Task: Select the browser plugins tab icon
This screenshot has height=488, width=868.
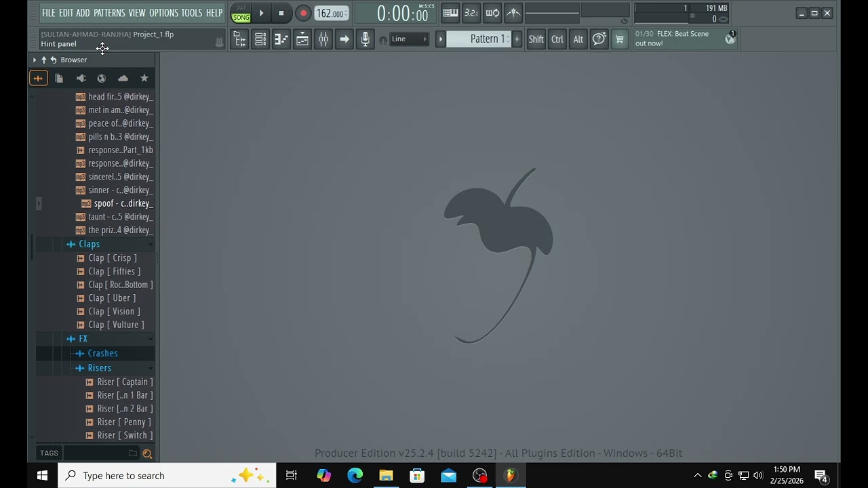Action: 81,79
